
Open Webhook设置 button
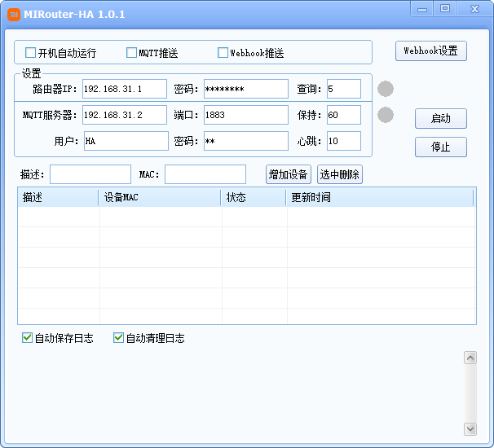[x=431, y=51]
